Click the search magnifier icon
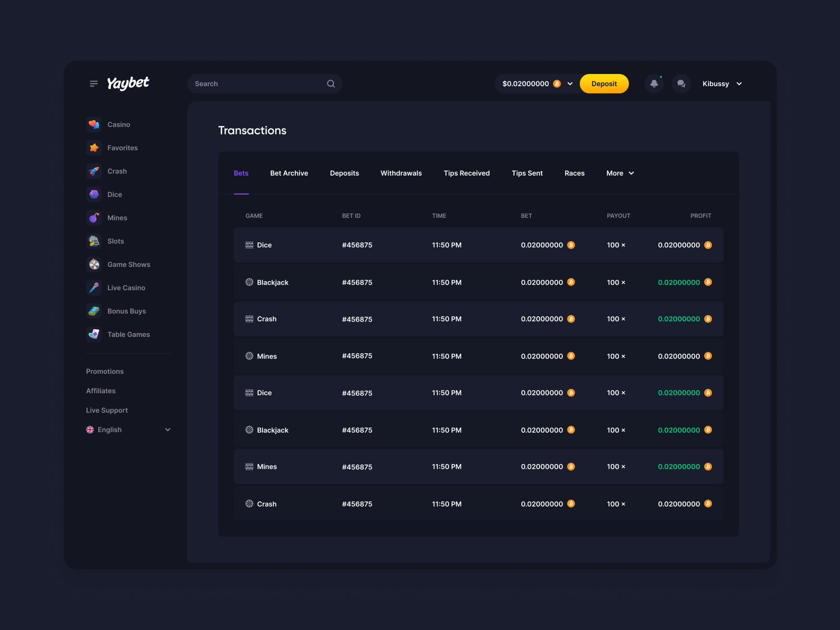Viewport: 840px width, 630px height. click(331, 84)
